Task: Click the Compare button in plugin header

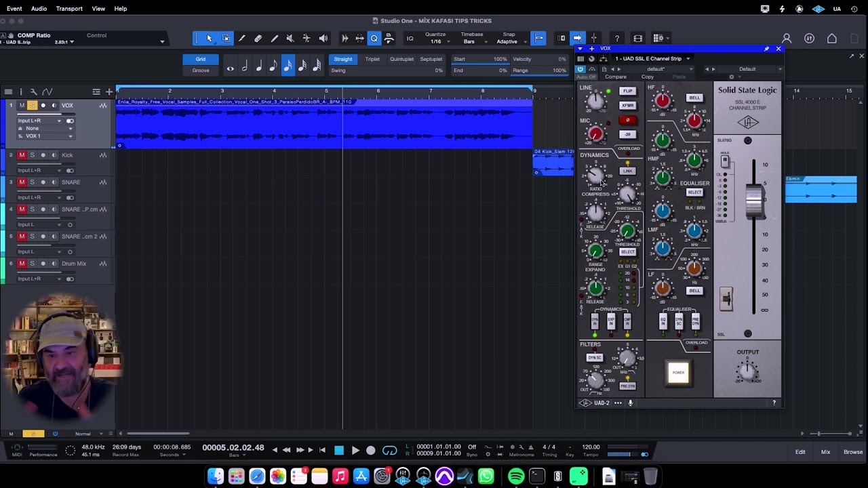Action: point(616,77)
